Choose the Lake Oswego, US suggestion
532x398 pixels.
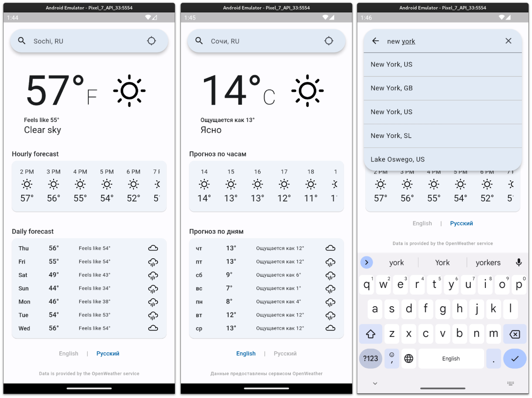click(x=443, y=159)
